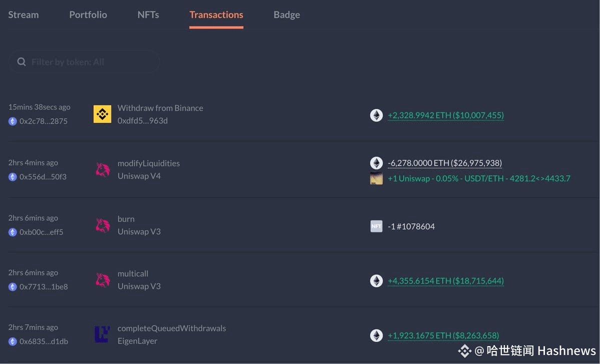Viewport: 600px width, 364px height.
Task: Go to the Stream tab
Action: [x=24, y=14]
